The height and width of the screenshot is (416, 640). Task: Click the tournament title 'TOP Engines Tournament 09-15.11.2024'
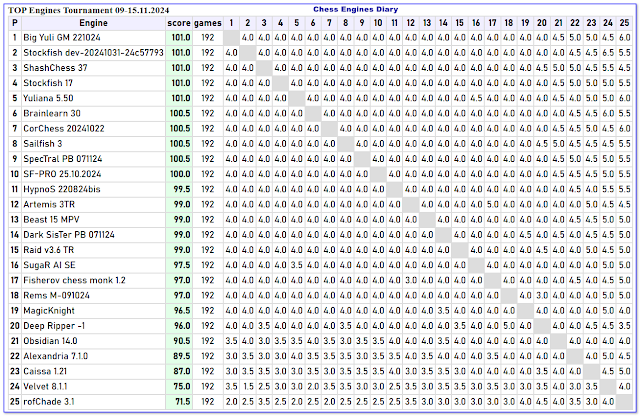(89, 10)
